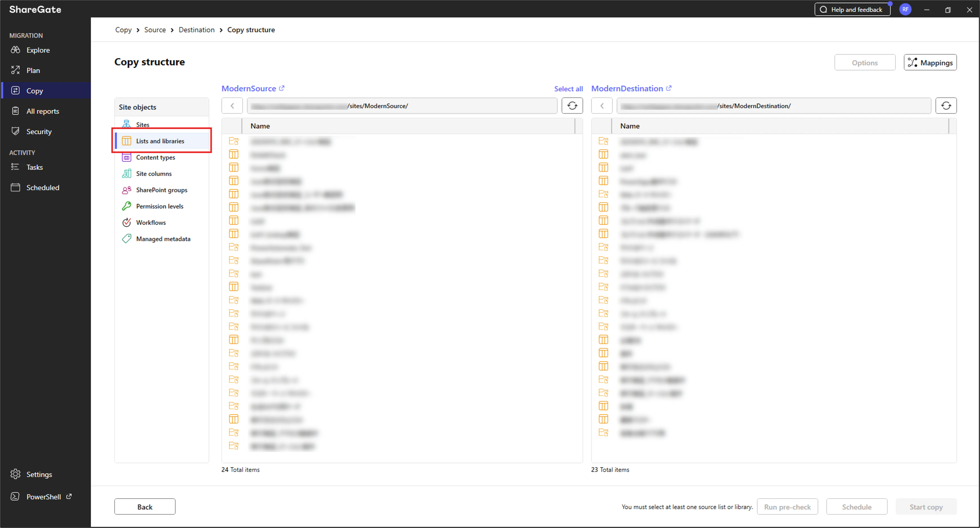Click the Site columns icon
980x528 pixels.
point(127,174)
